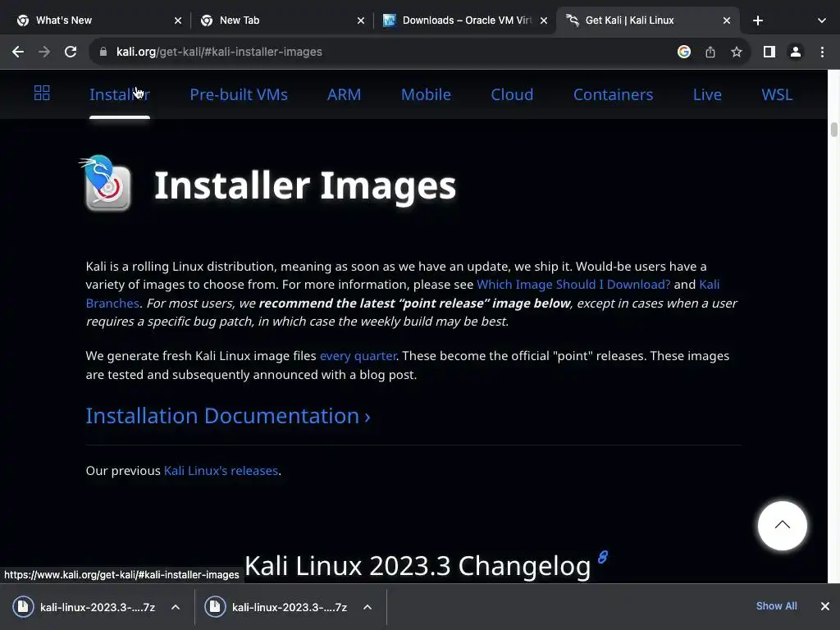Image resolution: width=840 pixels, height=630 pixels.
Task: Click the Installer Images heading
Action: pos(305,185)
